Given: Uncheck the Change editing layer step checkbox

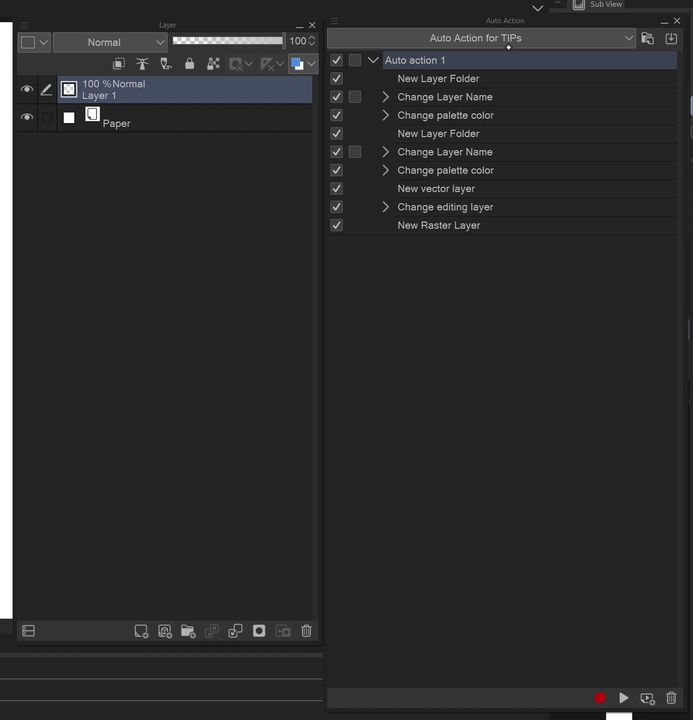Looking at the screenshot, I should click(x=337, y=207).
